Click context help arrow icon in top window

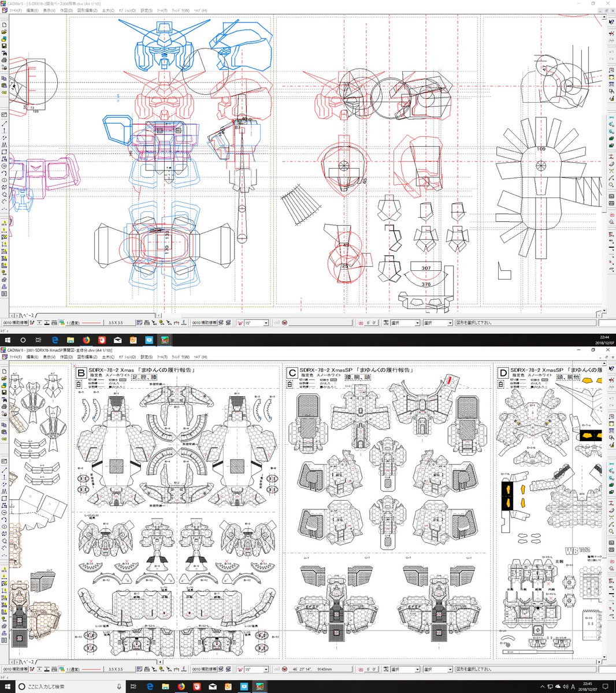(x=611, y=21)
